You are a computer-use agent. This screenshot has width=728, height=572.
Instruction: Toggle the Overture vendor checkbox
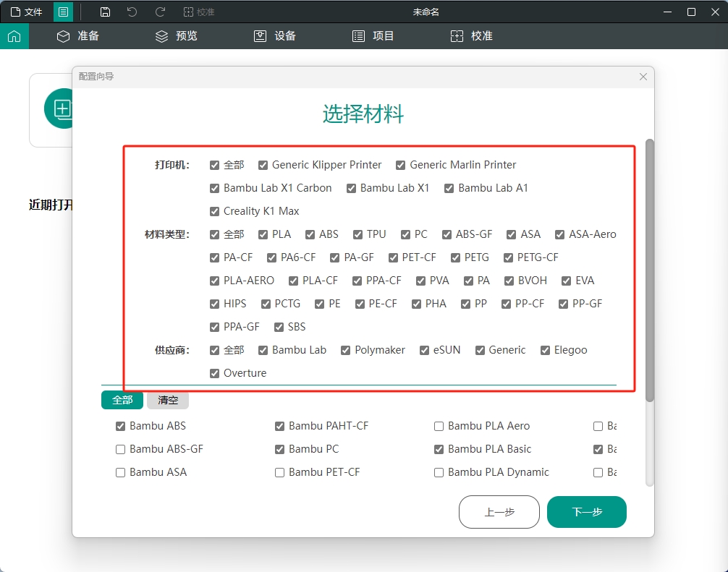(214, 374)
